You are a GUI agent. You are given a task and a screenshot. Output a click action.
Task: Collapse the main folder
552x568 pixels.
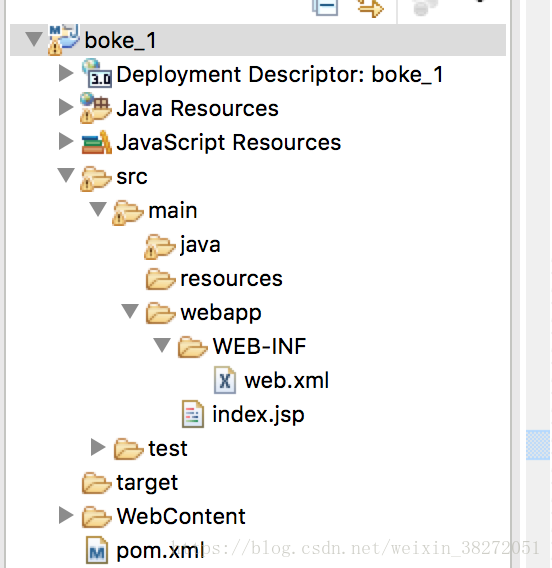click(x=98, y=209)
